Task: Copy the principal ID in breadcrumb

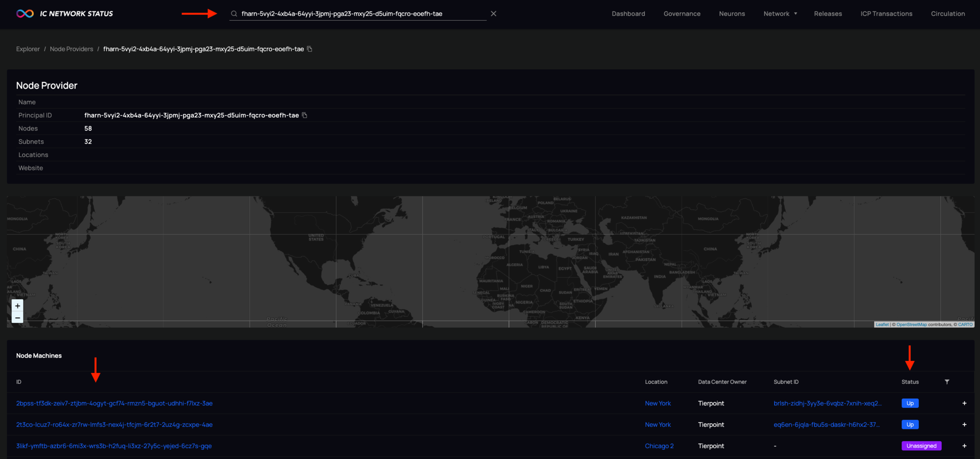Action: click(x=310, y=49)
